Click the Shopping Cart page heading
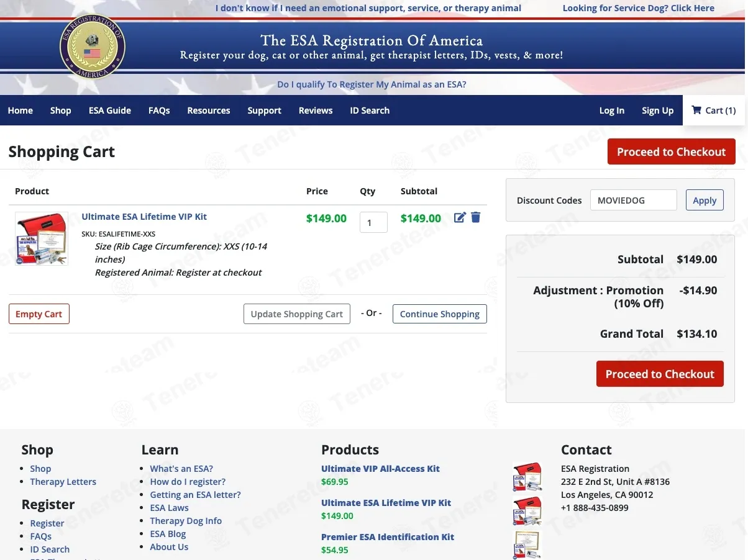This screenshot has height=560, width=748. (x=62, y=152)
